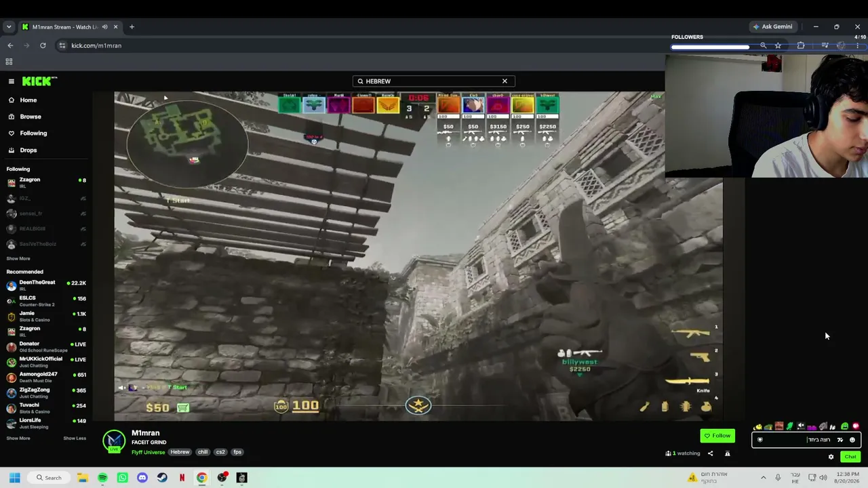Open the Chrome apps grid shortcut
The height and width of the screenshot is (488, 868).
click(9, 62)
